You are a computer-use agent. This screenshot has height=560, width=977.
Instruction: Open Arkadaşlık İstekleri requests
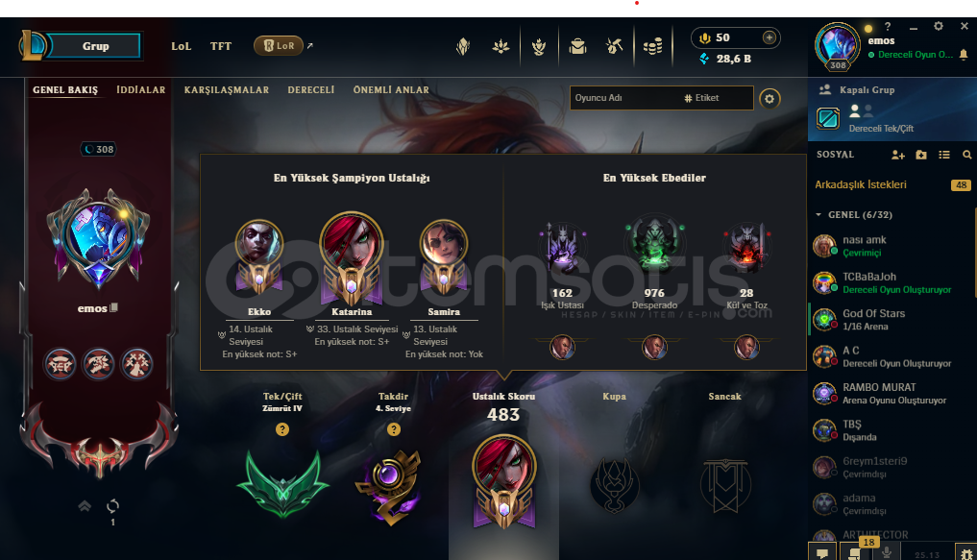click(x=892, y=184)
